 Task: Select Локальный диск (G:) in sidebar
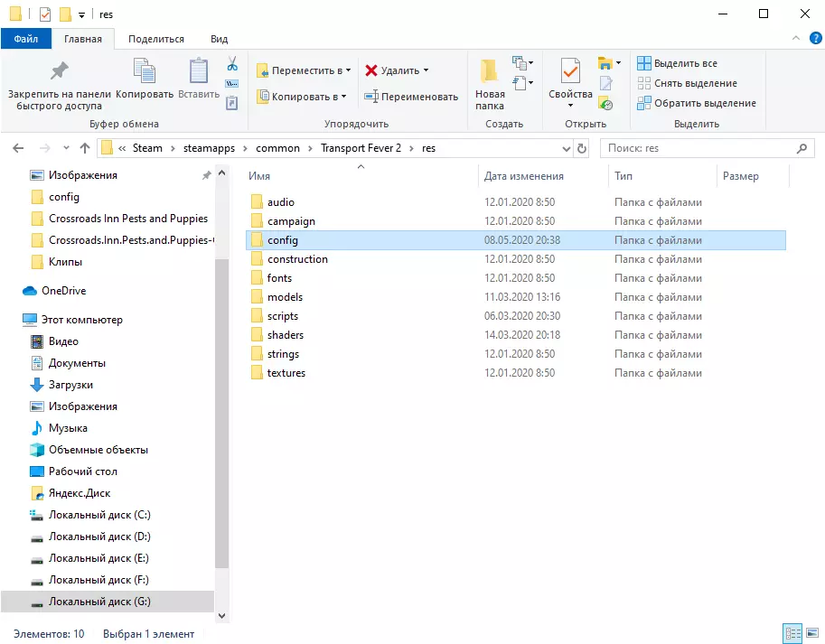[x=108, y=602]
